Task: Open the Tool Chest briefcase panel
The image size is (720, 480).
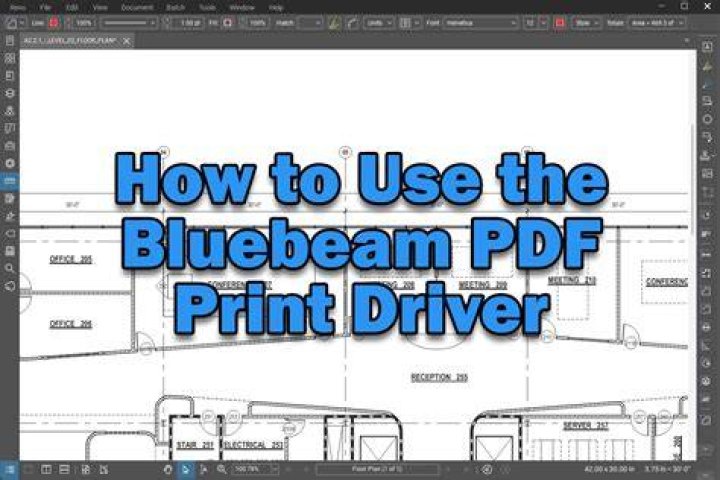Action: [x=10, y=146]
